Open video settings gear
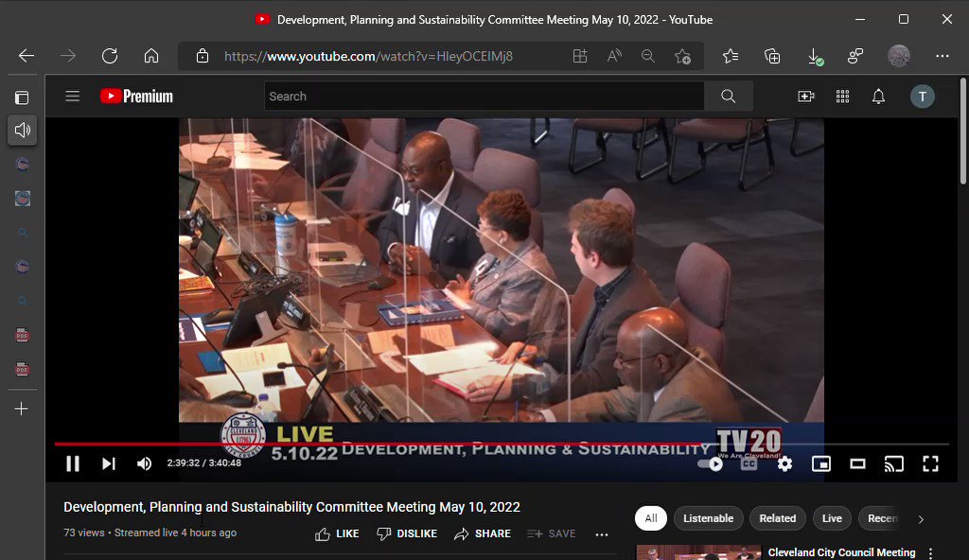Image resolution: width=969 pixels, height=560 pixels. [784, 464]
